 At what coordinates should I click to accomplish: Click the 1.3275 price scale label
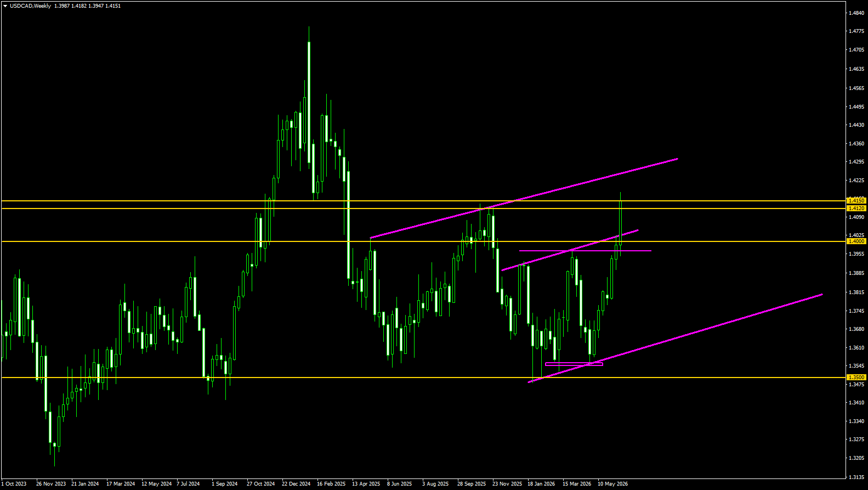click(x=856, y=440)
